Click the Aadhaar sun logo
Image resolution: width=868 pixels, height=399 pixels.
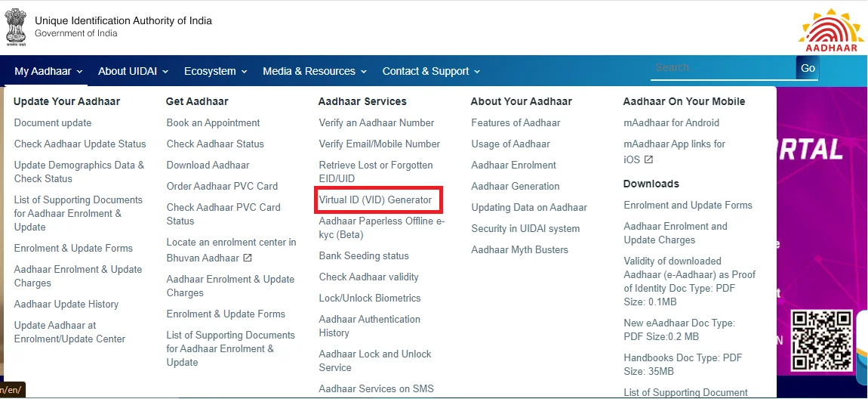click(831, 30)
